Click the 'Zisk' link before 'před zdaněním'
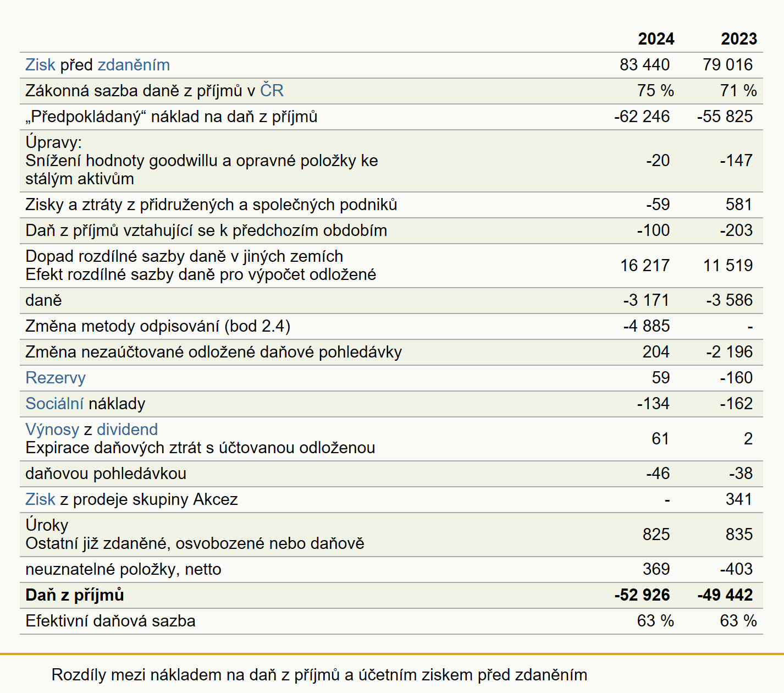The image size is (784, 693). pos(40,65)
